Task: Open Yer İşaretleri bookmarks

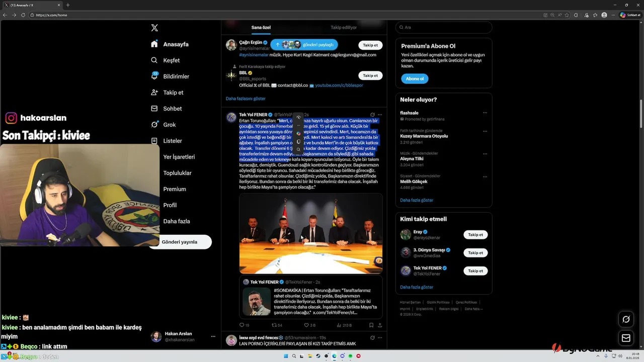Action: (x=179, y=157)
